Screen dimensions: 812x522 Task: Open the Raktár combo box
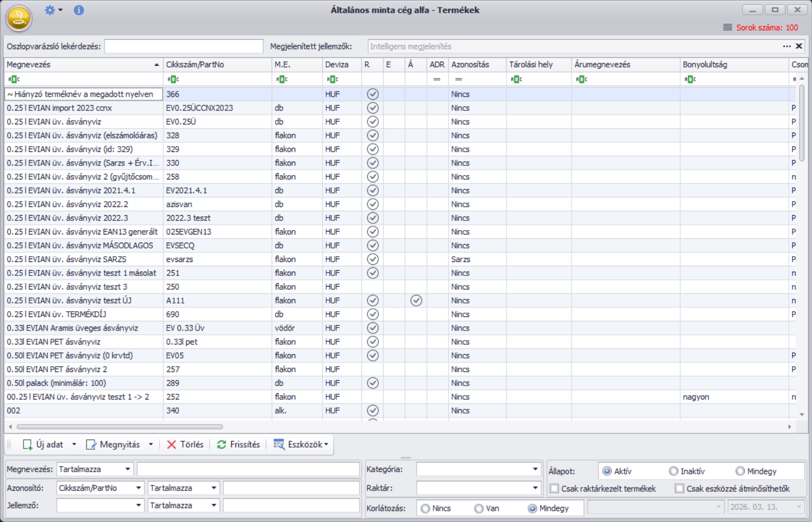pos(535,488)
